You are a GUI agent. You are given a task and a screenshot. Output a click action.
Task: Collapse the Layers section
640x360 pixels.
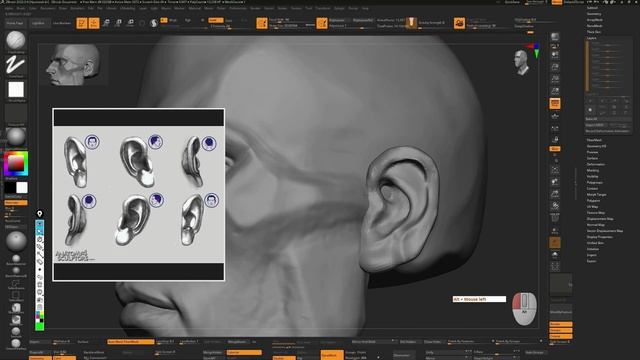pyautogui.click(x=591, y=38)
